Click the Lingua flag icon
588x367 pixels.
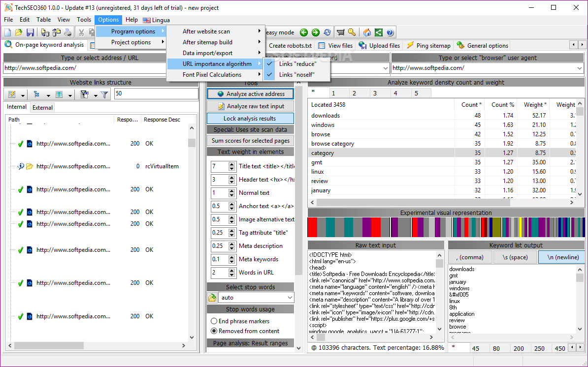(x=147, y=20)
